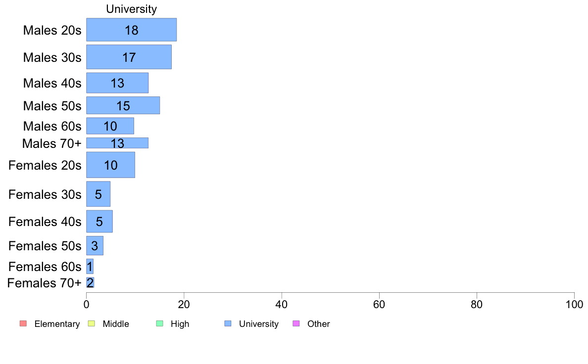588x364 pixels.
Task: Click the Females 40s axis label
Action: coord(45,222)
